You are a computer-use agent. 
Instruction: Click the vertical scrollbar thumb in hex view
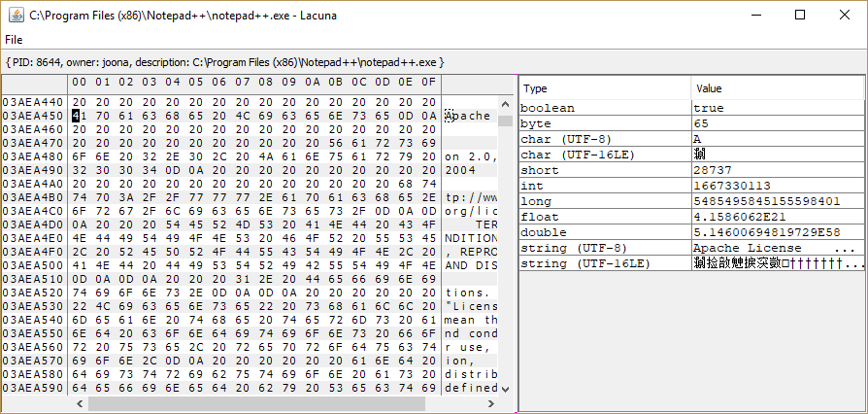(505, 120)
